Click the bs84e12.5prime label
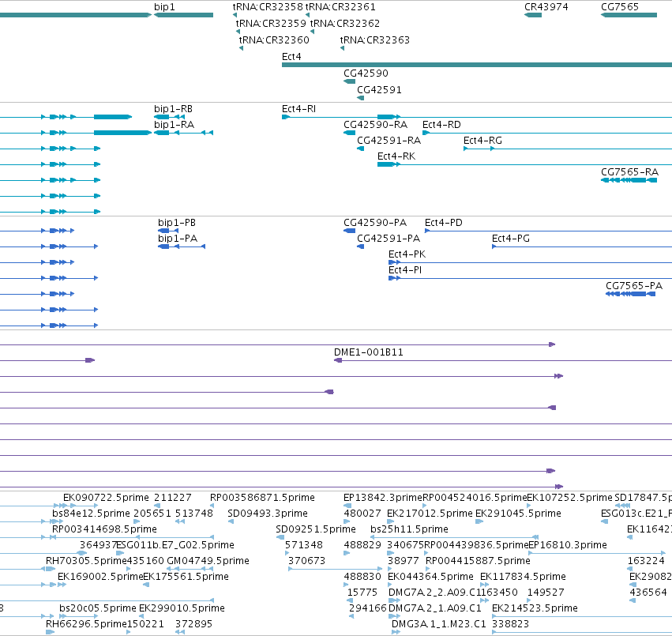 tap(91, 514)
